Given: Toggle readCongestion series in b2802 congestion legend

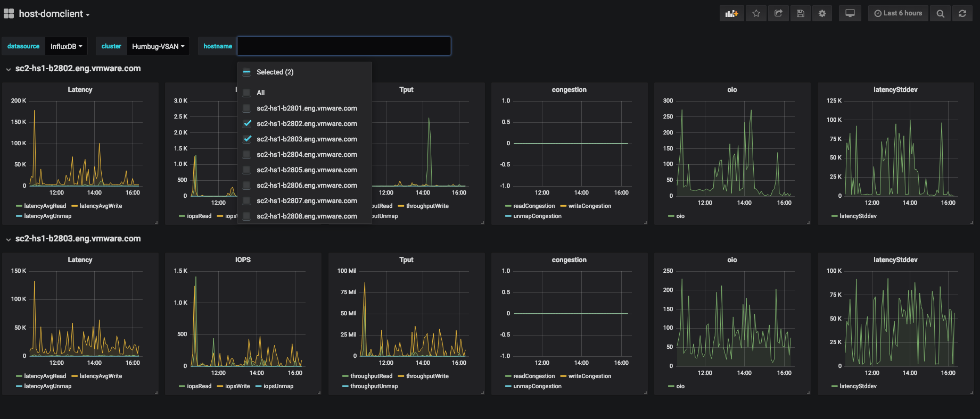Looking at the screenshot, I should point(534,206).
